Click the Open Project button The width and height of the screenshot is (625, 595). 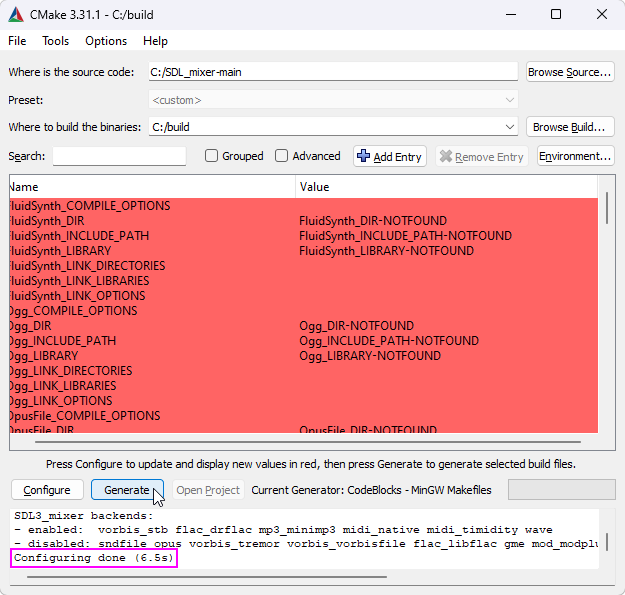[x=208, y=490]
